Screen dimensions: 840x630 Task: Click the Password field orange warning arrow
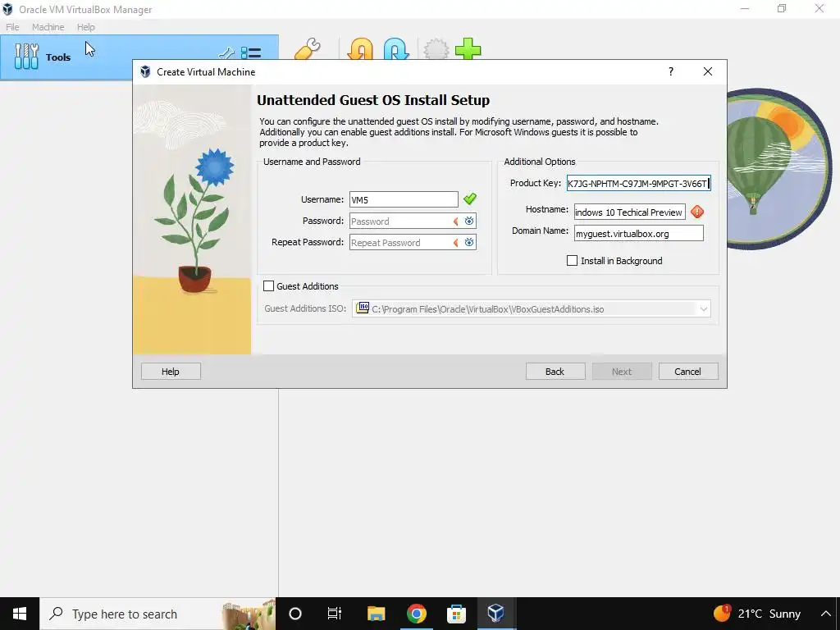pyautogui.click(x=456, y=221)
